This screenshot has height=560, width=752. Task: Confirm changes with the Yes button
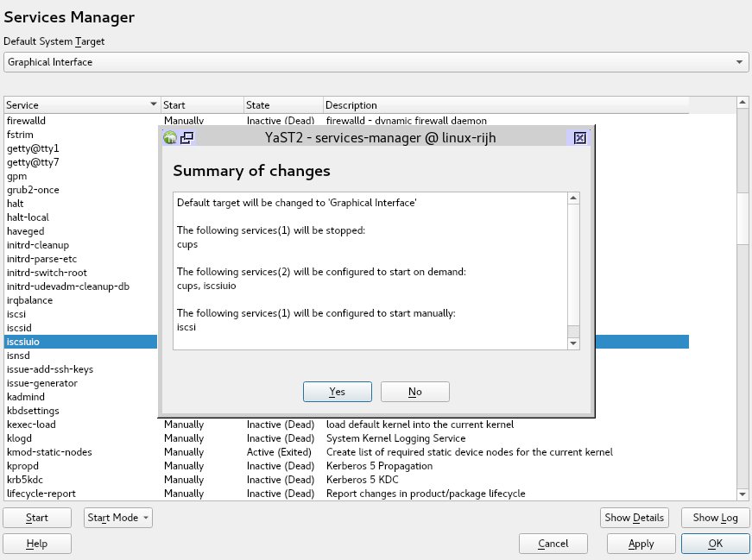click(x=338, y=392)
